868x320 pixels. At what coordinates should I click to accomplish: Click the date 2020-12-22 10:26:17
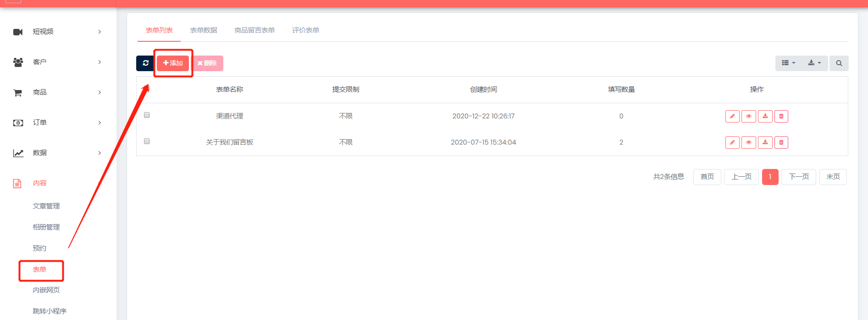483,116
